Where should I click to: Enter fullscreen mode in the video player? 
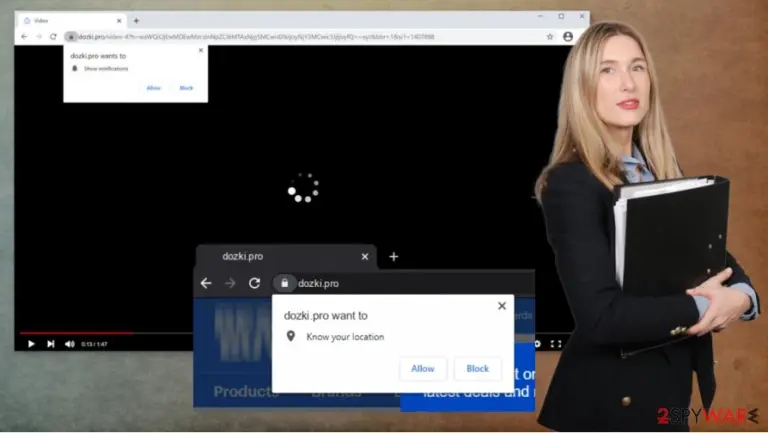(556, 344)
